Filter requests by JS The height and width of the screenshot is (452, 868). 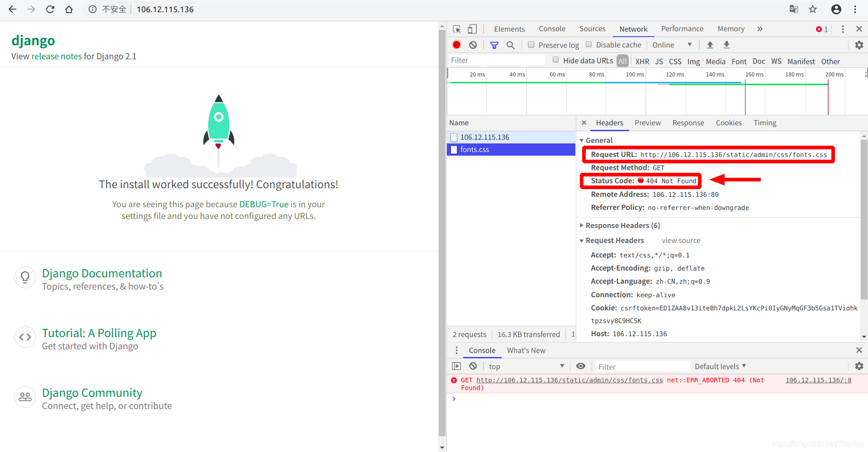[659, 61]
